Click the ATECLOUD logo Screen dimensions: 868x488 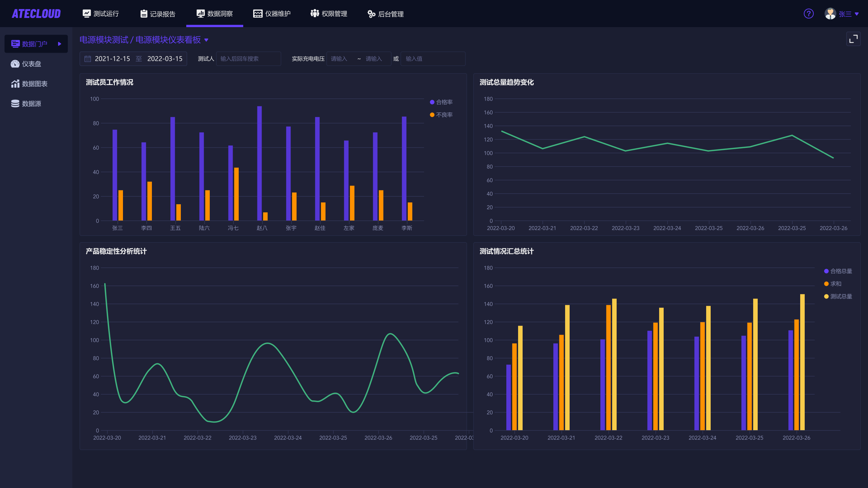tap(36, 14)
